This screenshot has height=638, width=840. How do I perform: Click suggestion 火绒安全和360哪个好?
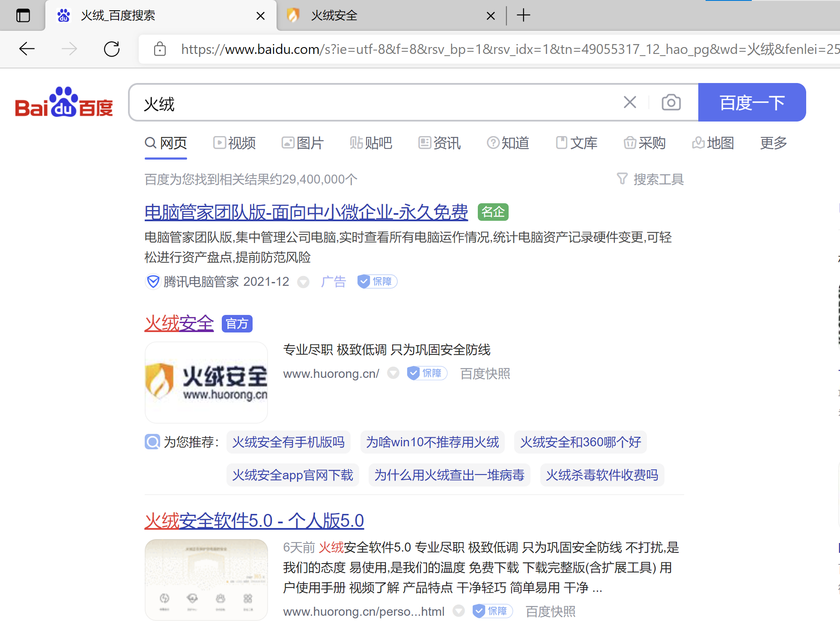pyautogui.click(x=581, y=442)
